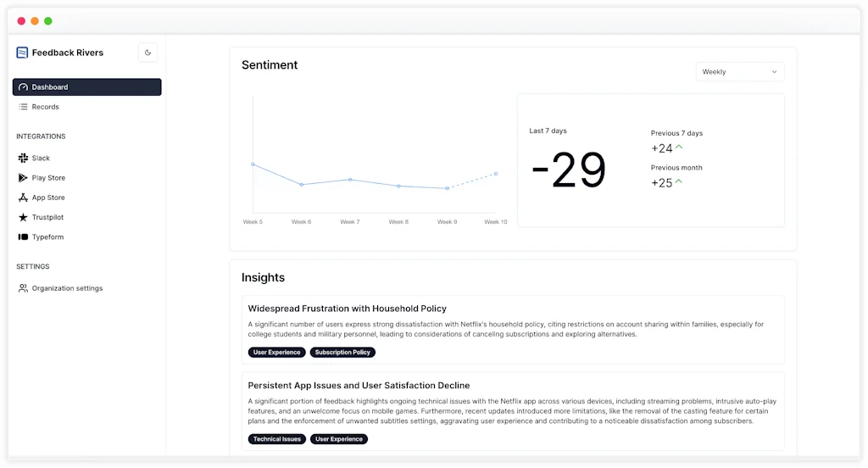Click the Feedback Rivers logo icon
This screenshot has width=868, height=468.
(x=22, y=53)
